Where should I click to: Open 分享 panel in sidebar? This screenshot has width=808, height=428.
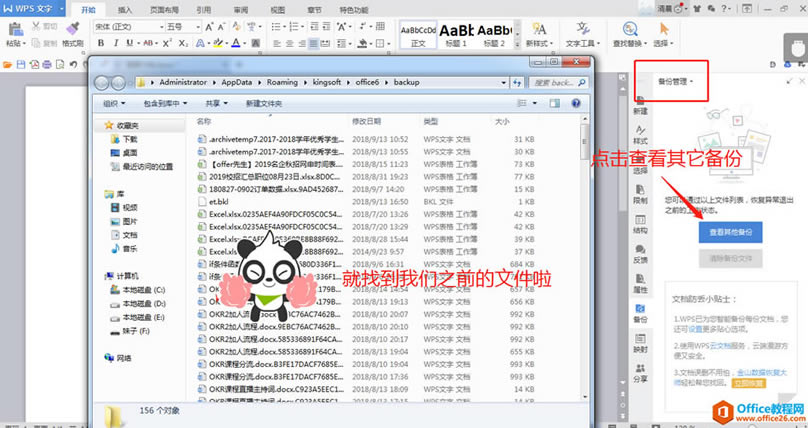[x=641, y=373]
